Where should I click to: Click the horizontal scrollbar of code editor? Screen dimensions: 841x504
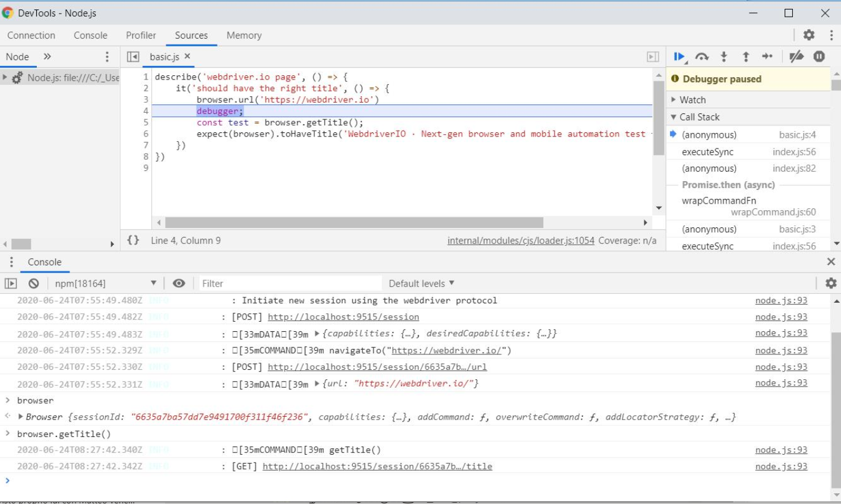click(354, 223)
